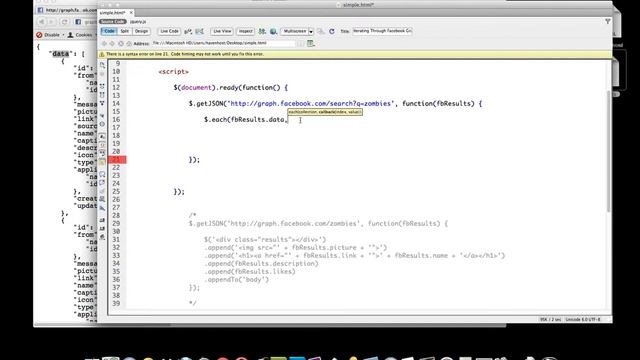Click Select Parent Tag in coding toolbar

(102, 115)
